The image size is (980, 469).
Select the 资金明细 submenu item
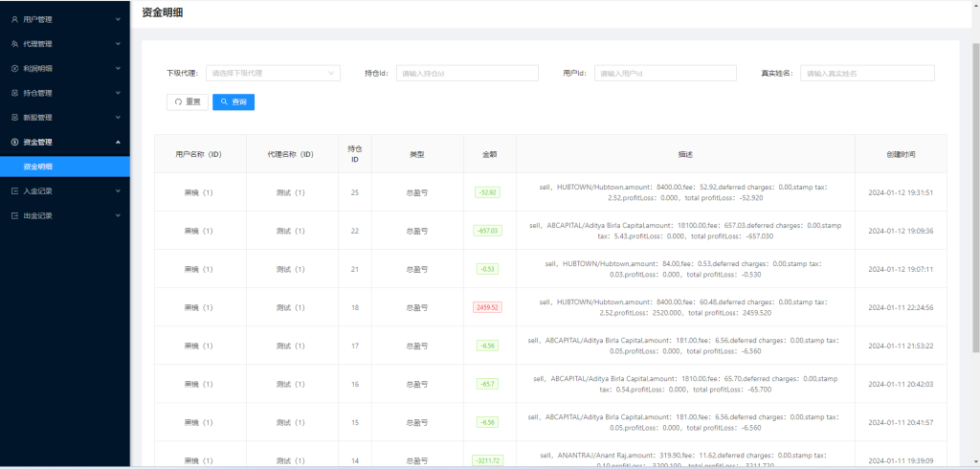click(38, 167)
